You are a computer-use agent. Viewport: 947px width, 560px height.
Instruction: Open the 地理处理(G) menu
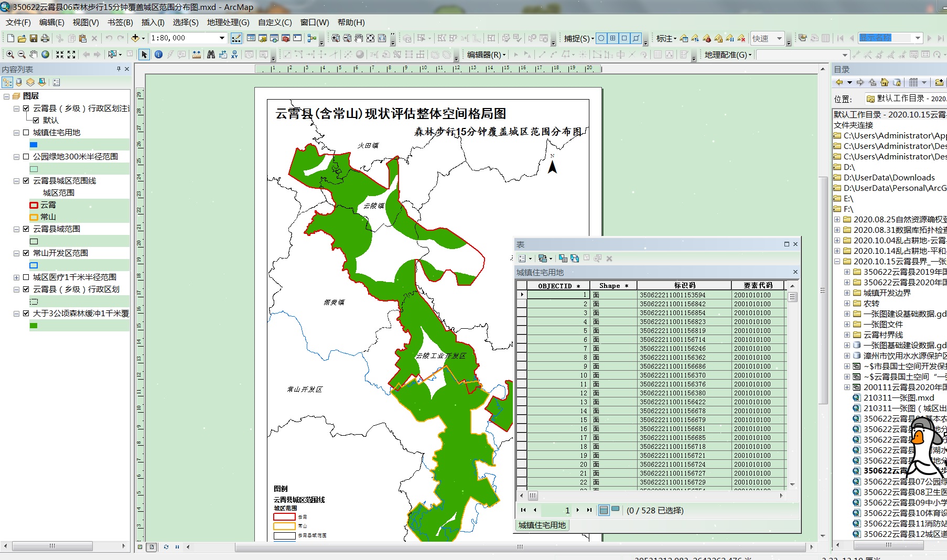[228, 23]
